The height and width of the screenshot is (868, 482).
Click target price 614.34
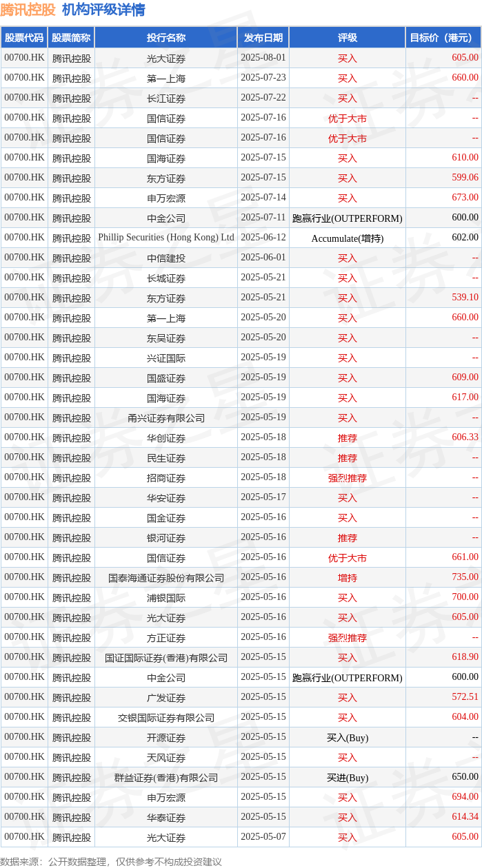pyautogui.click(x=465, y=818)
